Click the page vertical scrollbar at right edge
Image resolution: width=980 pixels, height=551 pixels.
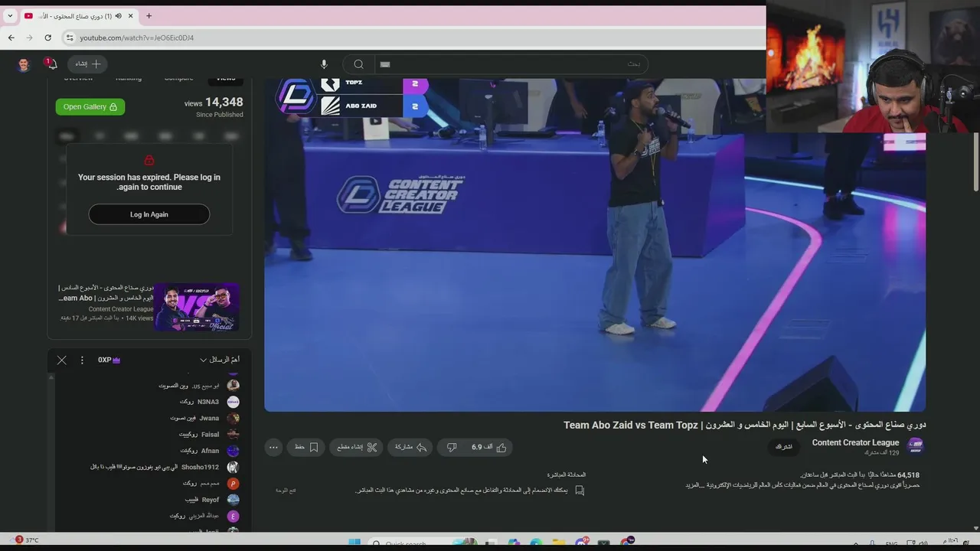coord(975,161)
